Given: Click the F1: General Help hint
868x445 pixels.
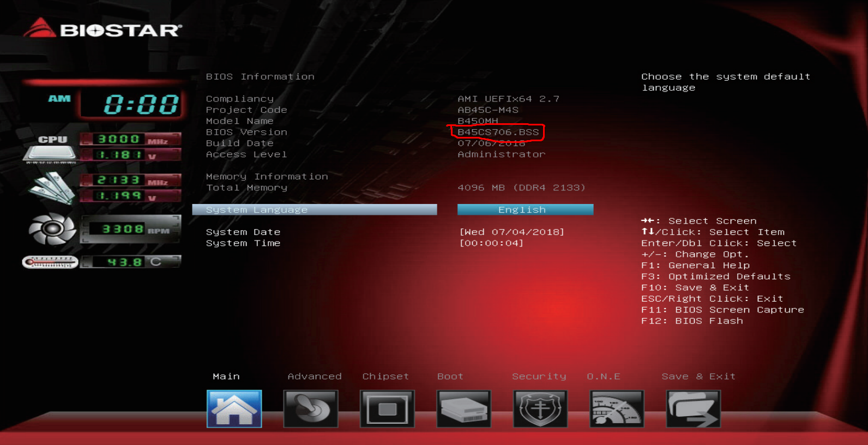Looking at the screenshot, I should pos(696,266).
